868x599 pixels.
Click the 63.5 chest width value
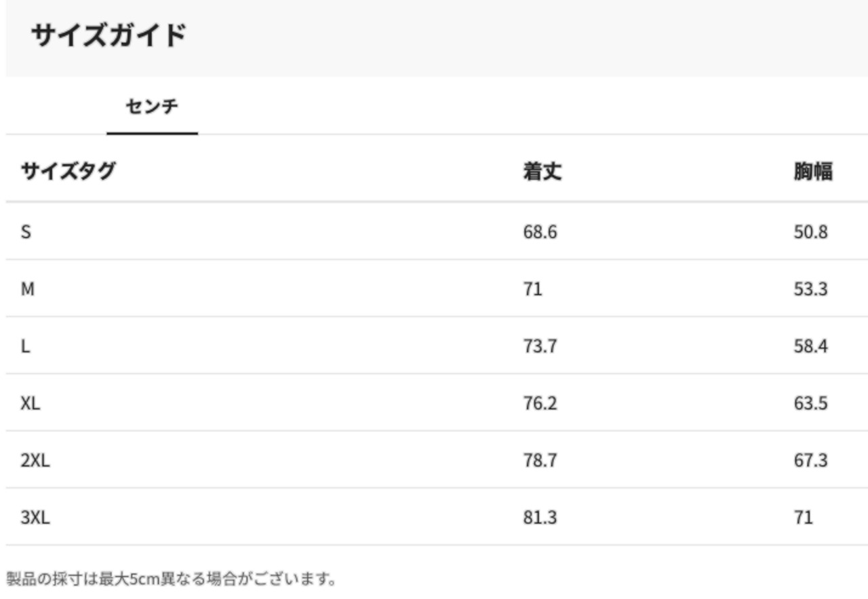[810, 404]
